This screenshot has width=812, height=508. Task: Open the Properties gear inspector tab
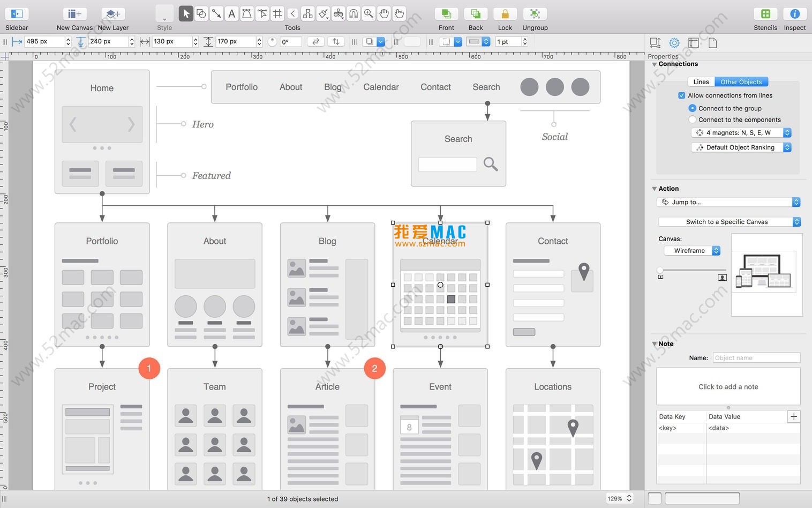tap(674, 43)
